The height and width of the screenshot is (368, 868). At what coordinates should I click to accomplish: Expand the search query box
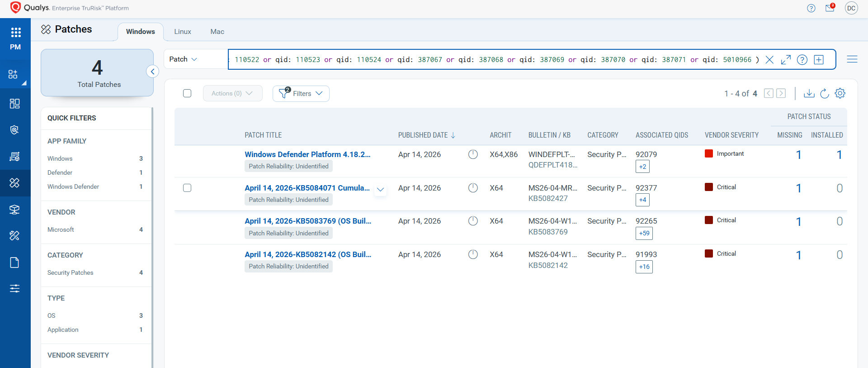[786, 60]
